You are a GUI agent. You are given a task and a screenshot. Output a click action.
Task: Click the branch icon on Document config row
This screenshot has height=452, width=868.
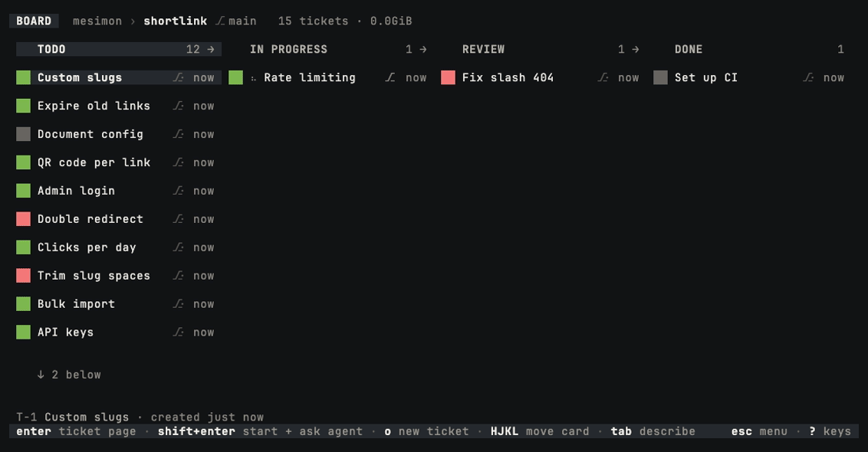click(178, 134)
